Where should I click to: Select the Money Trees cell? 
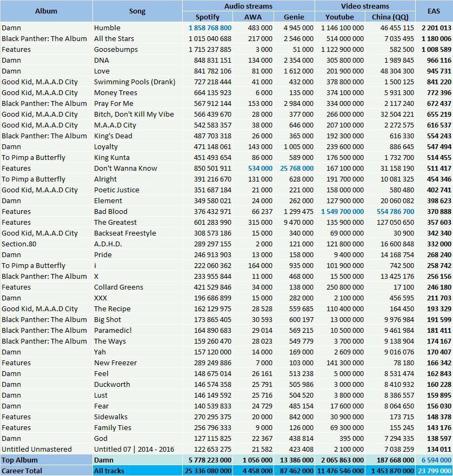pos(137,92)
